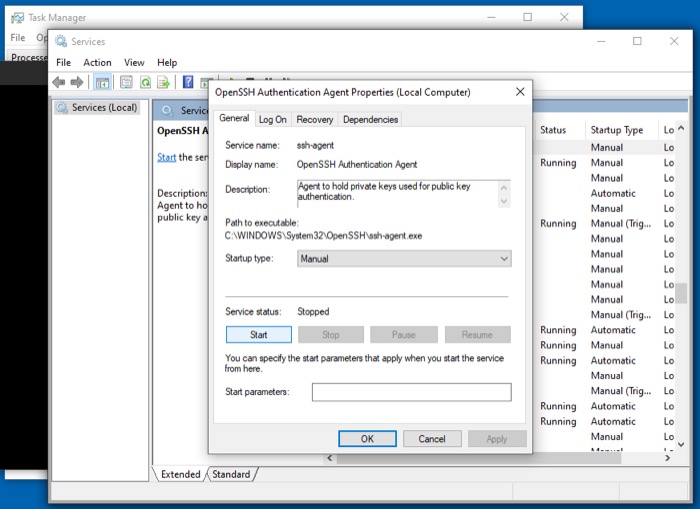This screenshot has width=700, height=509.
Task: Switch to the Extended view tab
Action: (181, 474)
